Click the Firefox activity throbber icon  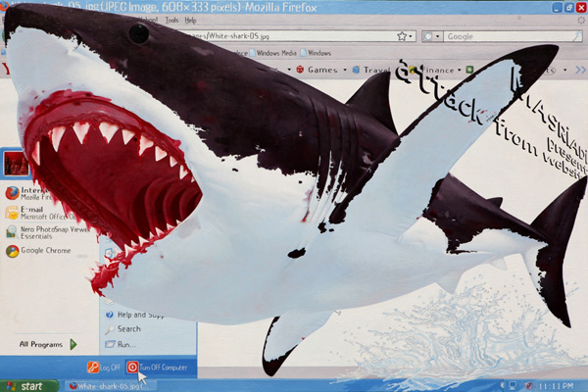tap(581, 21)
